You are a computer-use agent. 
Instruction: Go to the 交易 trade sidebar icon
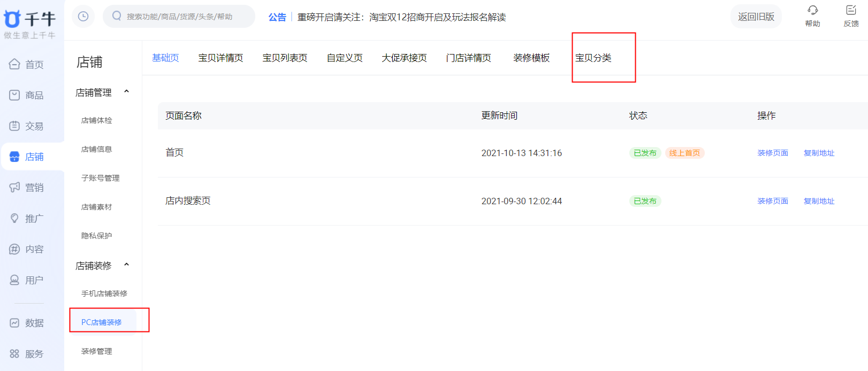pos(14,126)
